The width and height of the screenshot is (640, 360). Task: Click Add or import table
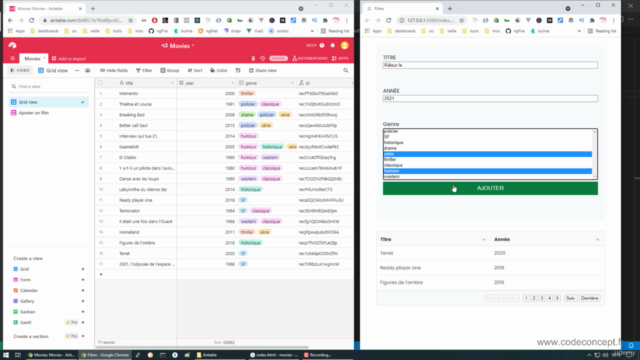[x=69, y=58]
